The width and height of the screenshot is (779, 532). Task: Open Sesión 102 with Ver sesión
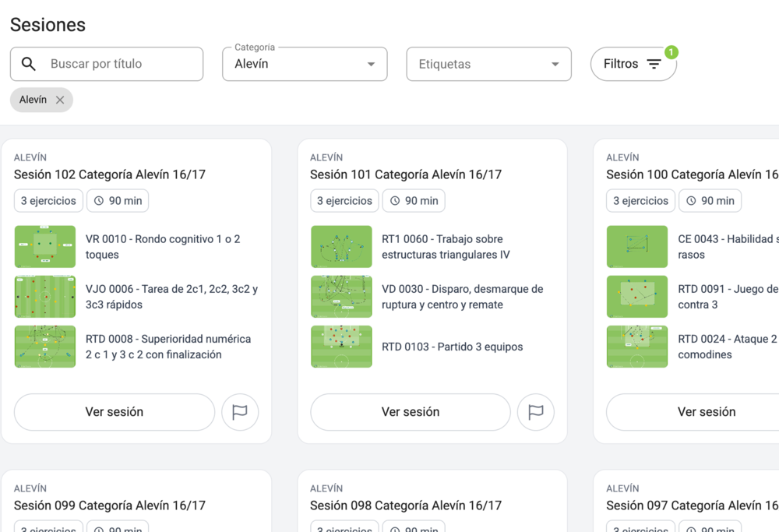[x=114, y=412]
